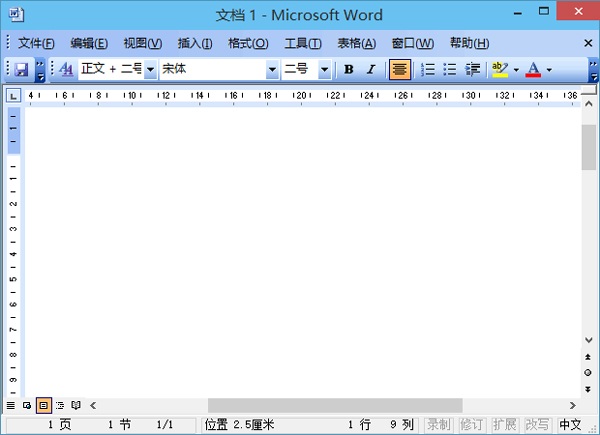This screenshot has width=600, height=435.
Task: Click the 正文 + 二号 style box
Action: [111, 69]
